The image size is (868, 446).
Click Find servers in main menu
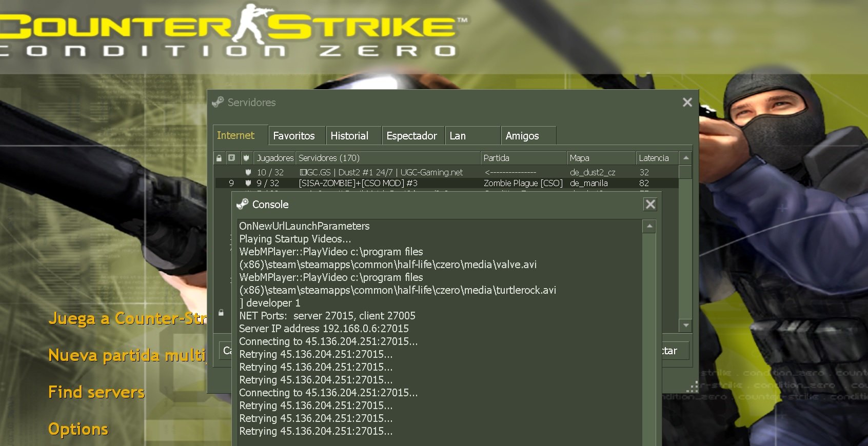pyautogui.click(x=96, y=392)
